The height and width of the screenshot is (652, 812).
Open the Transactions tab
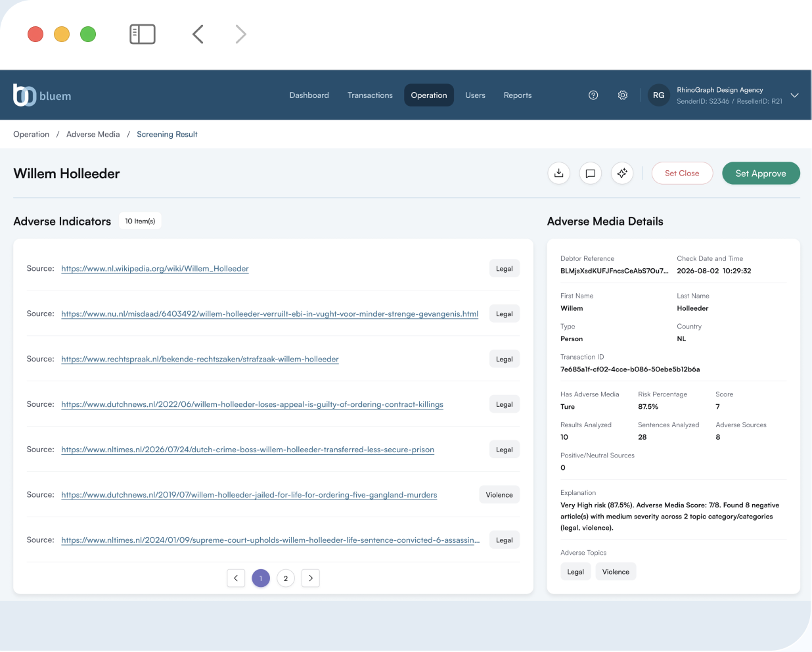pos(370,95)
